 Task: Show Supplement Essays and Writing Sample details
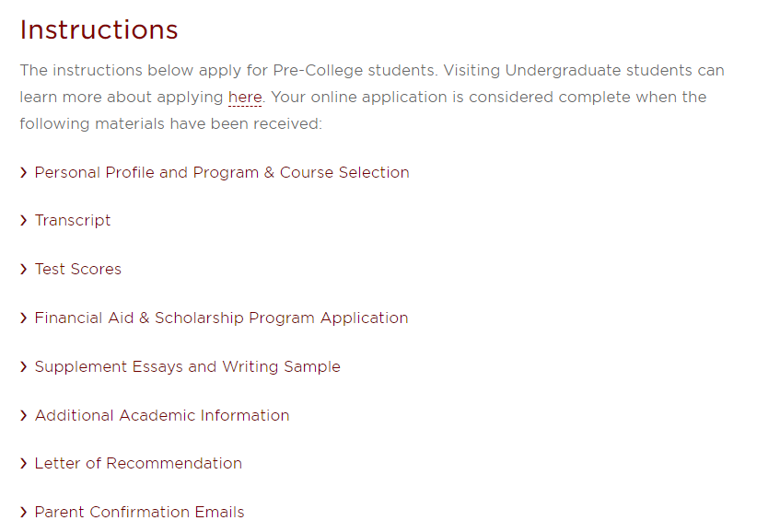(x=187, y=367)
